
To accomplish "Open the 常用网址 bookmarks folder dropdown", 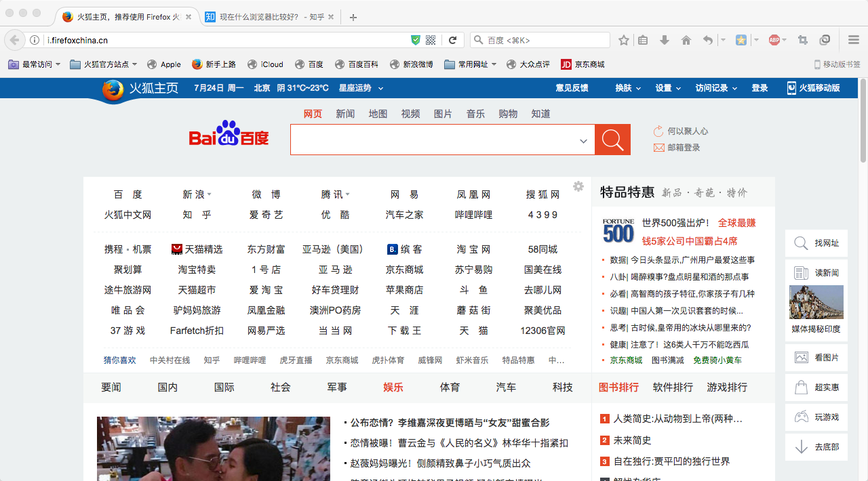I will (471, 64).
